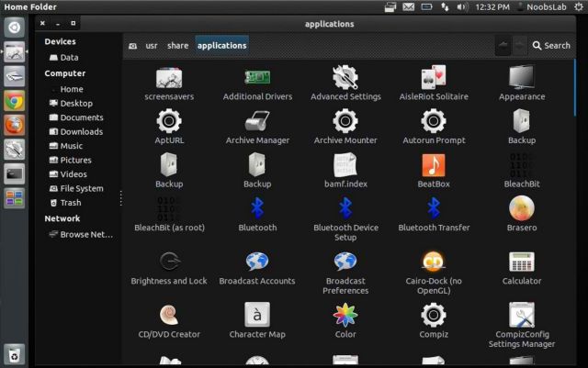Image resolution: width=588 pixels, height=368 pixels.
Task: Open CompizConfig Settings Manager icon
Action: tap(522, 315)
